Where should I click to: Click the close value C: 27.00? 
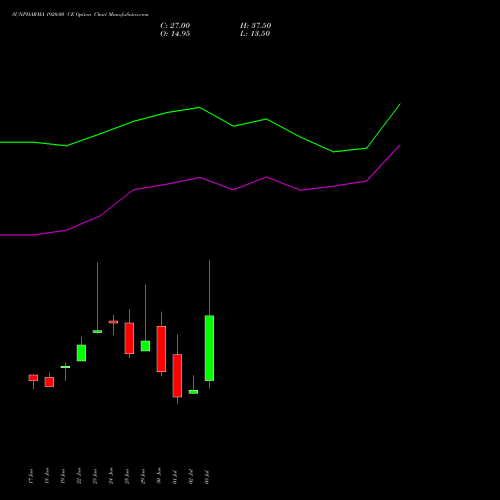(175, 26)
